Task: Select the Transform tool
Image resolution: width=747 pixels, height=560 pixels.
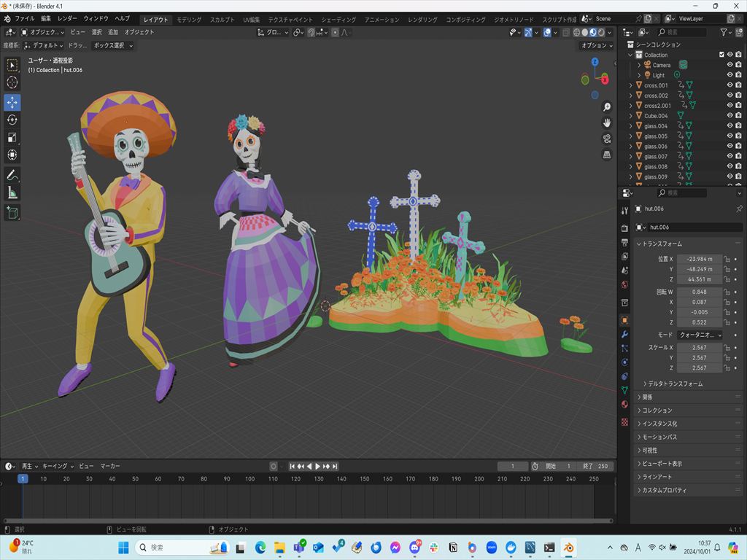Action: click(x=12, y=155)
